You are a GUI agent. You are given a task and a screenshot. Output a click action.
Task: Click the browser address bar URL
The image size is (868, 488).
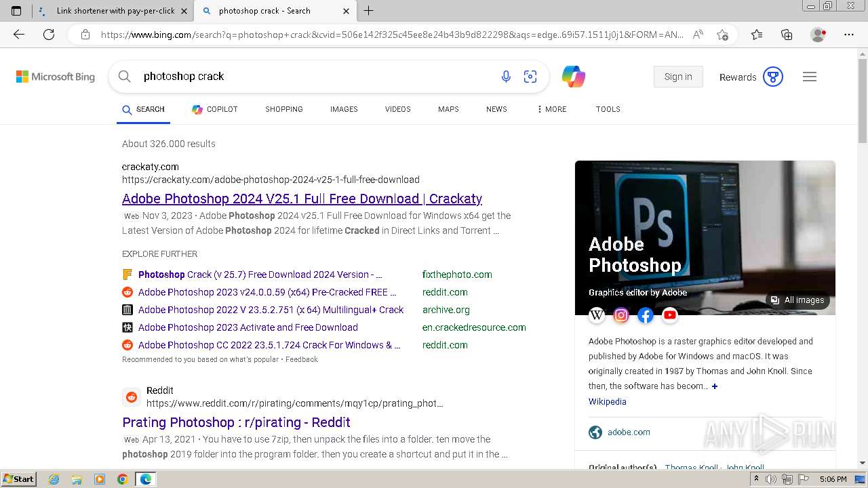pyautogui.click(x=392, y=35)
